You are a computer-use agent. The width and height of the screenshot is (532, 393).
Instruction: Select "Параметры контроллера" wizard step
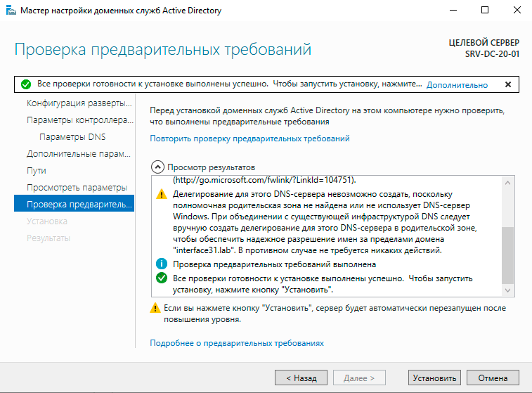point(79,120)
